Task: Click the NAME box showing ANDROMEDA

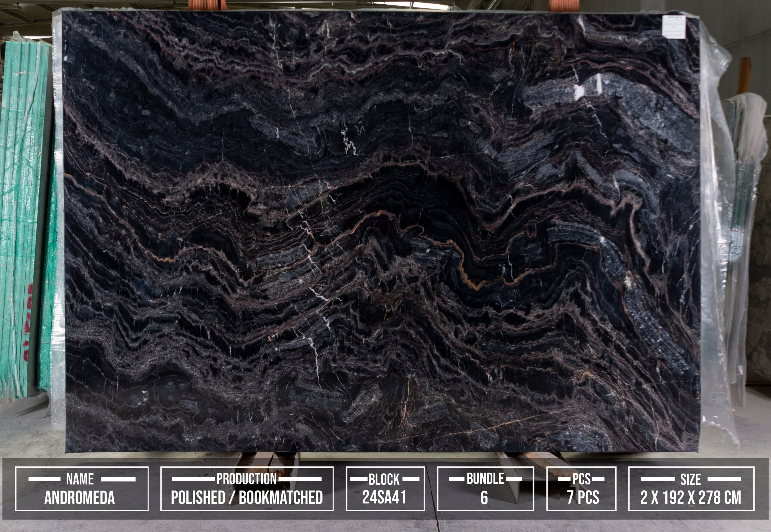Action: tap(81, 488)
